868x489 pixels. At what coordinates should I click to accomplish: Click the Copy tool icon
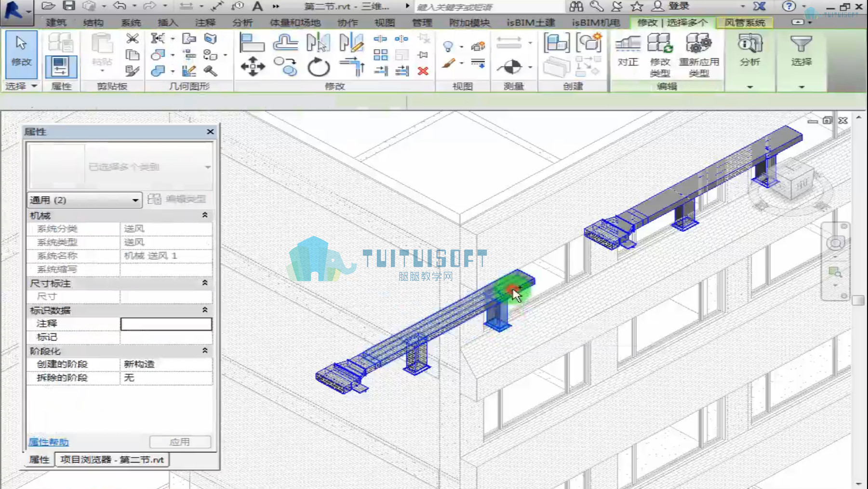[285, 66]
